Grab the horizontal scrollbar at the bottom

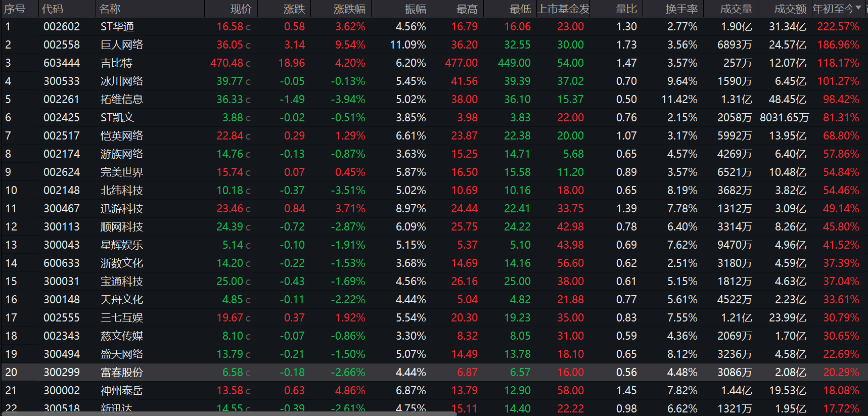coord(230,413)
